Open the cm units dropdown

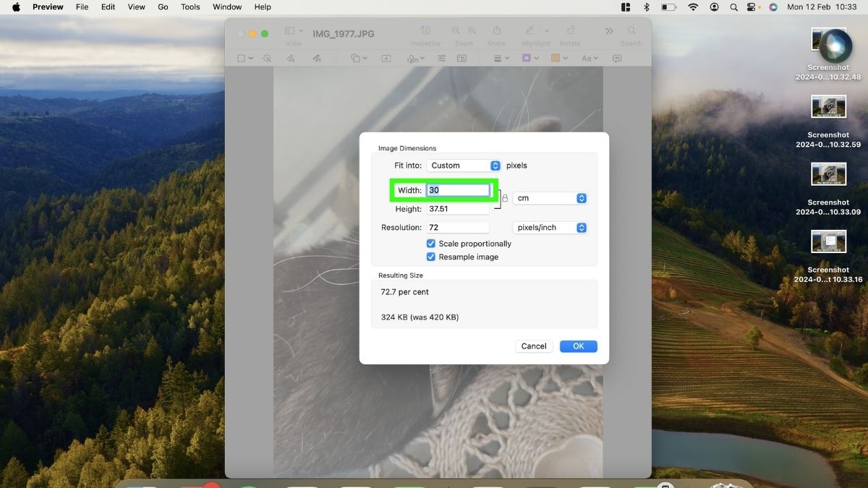550,198
